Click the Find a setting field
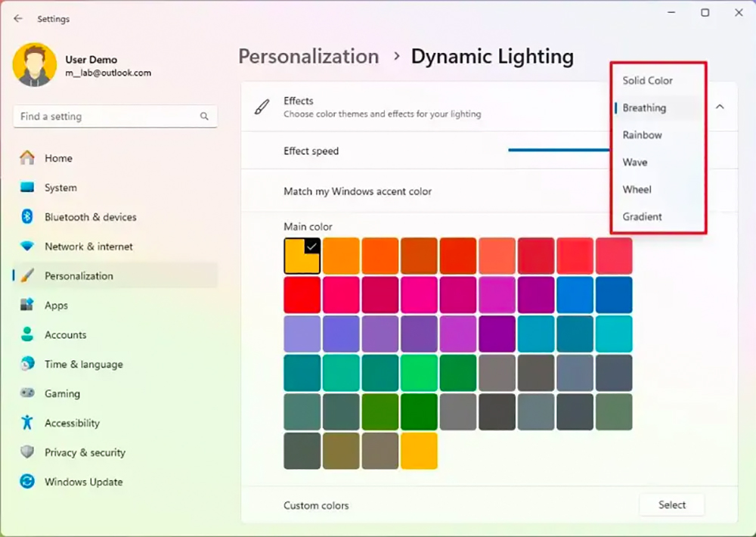Screen dimensions: 756x537 [x=116, y=116]
